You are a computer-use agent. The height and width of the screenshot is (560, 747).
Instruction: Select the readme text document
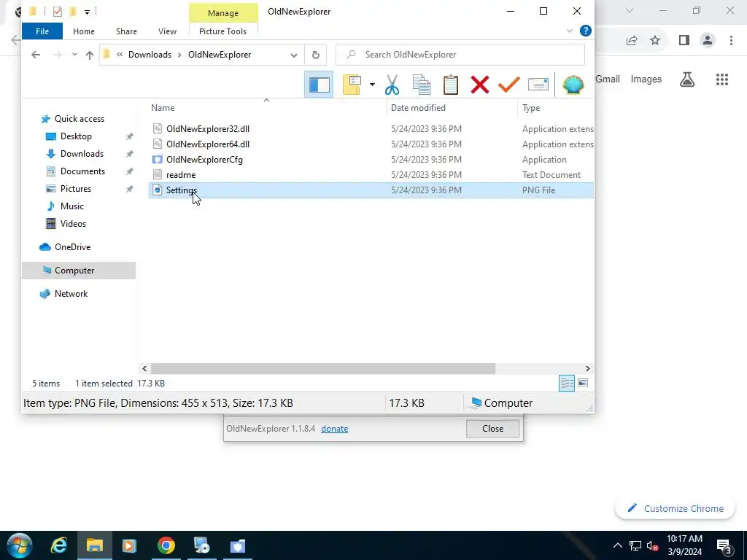(x=181, y=175)
